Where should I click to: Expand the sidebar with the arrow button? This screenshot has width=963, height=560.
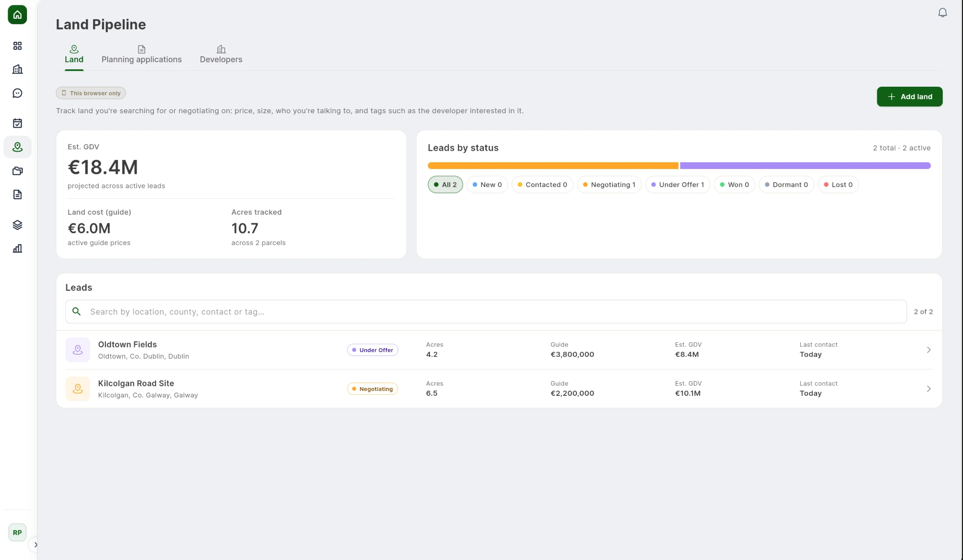tap(35, 545)
